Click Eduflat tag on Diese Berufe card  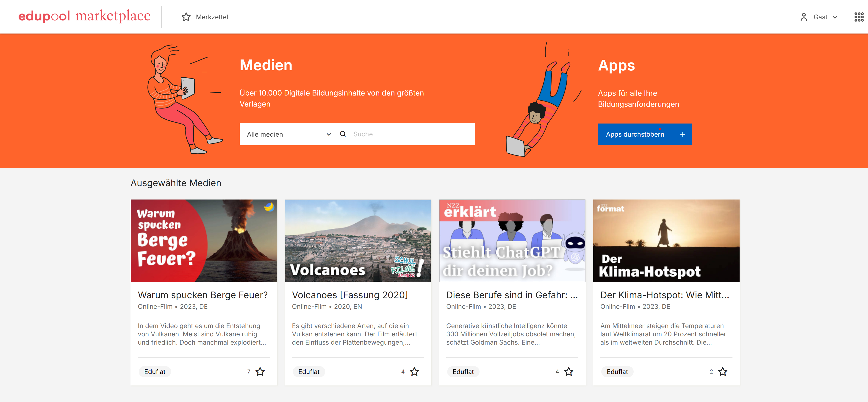(x=463, y=372)
